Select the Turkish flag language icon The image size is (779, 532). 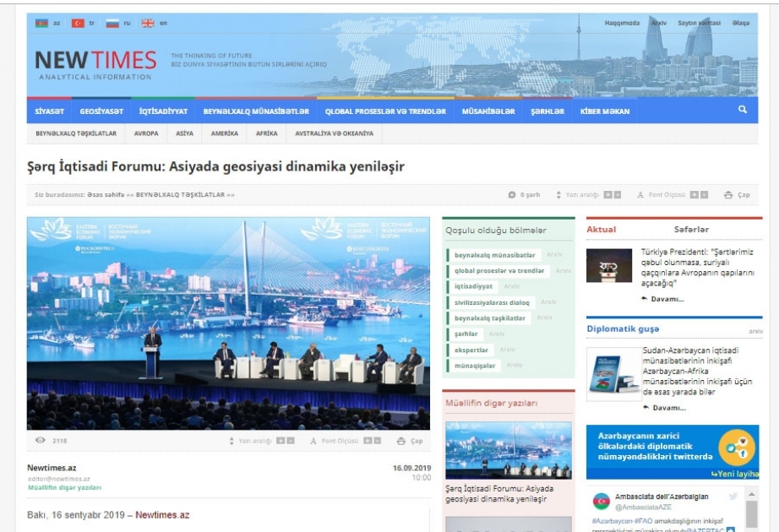(78, 23)
